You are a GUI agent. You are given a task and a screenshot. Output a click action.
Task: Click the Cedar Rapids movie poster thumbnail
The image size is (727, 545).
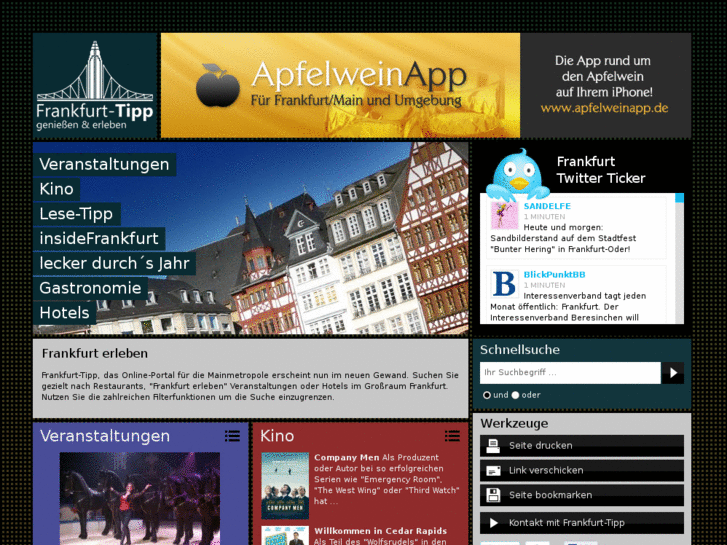click(285, 536)
